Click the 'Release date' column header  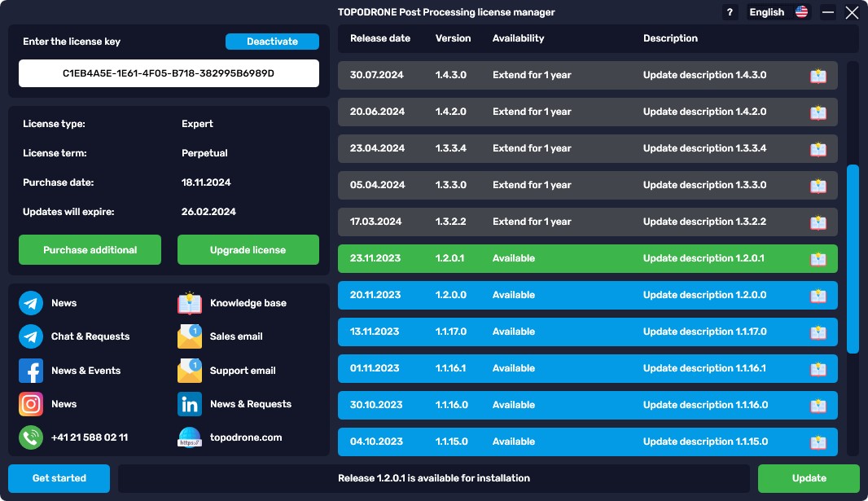[x=379, y=38]
